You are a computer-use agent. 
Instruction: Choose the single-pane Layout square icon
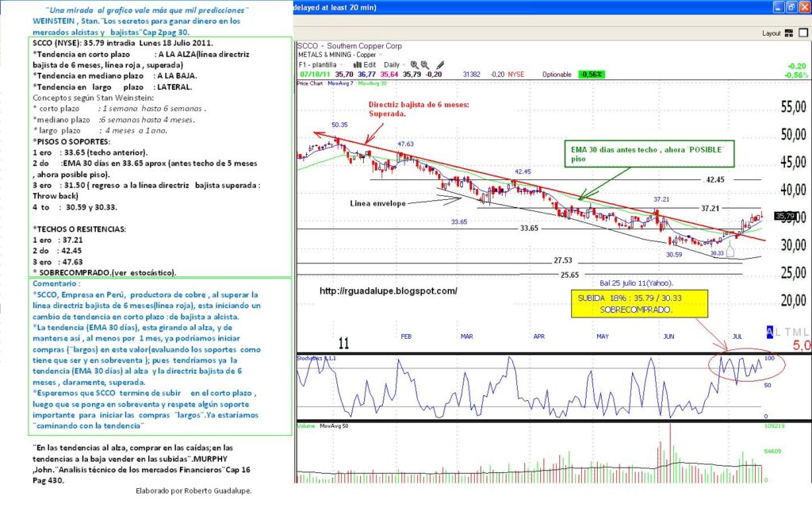(802, 33)
